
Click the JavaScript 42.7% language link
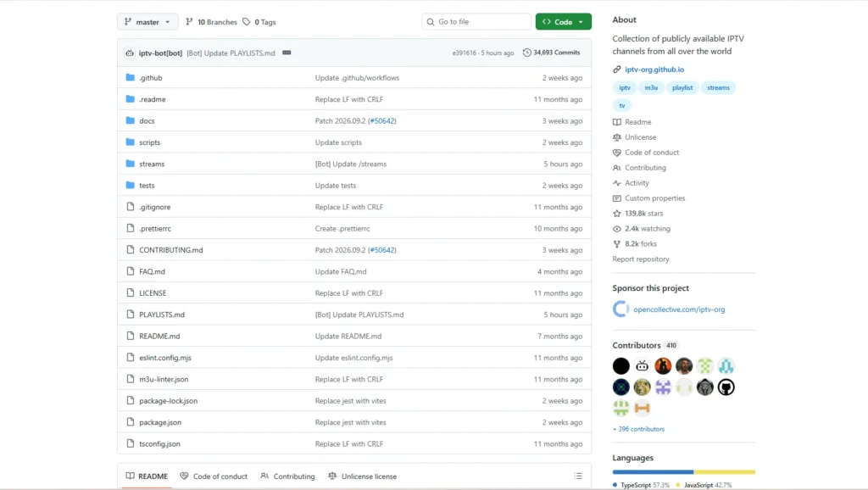[x=704, y=485]
